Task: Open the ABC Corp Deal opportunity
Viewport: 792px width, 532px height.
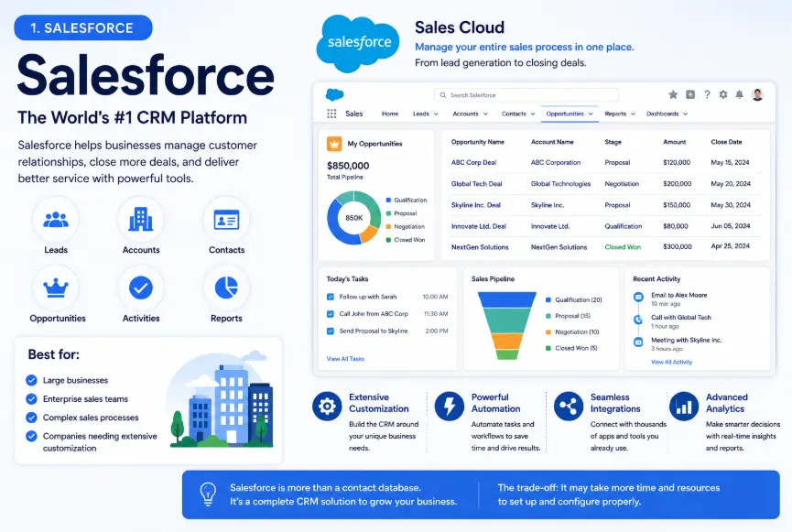Action: point(473,163)
